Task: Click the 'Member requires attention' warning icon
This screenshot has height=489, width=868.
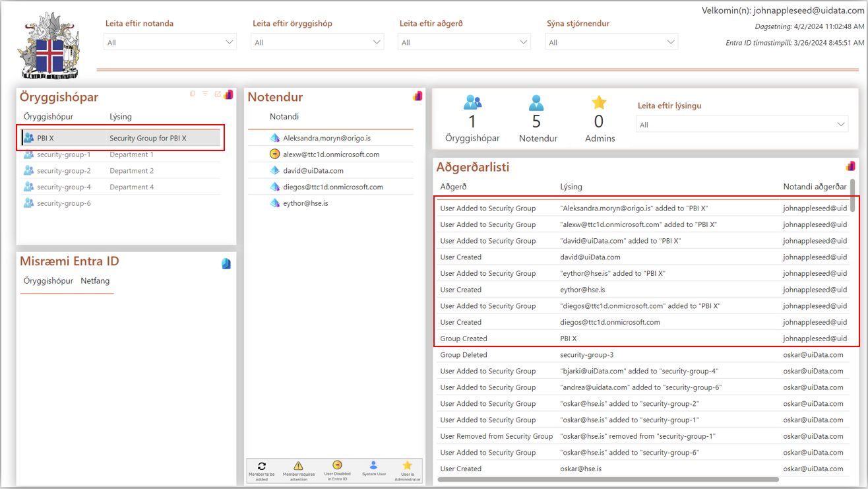Action: (298, 466)
